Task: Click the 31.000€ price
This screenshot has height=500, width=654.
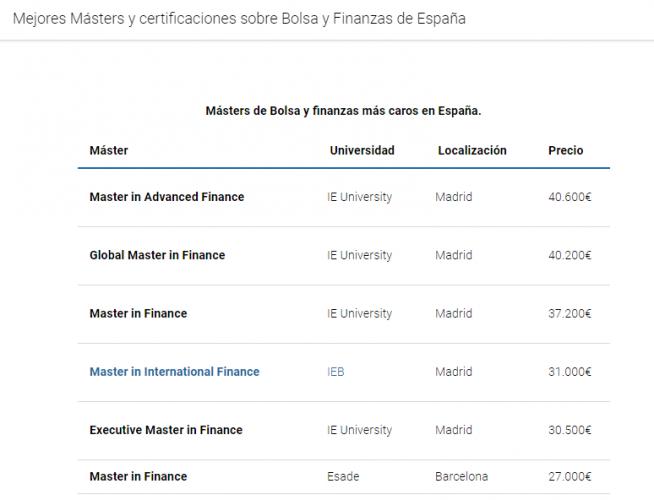Action: tap(571, 372)
